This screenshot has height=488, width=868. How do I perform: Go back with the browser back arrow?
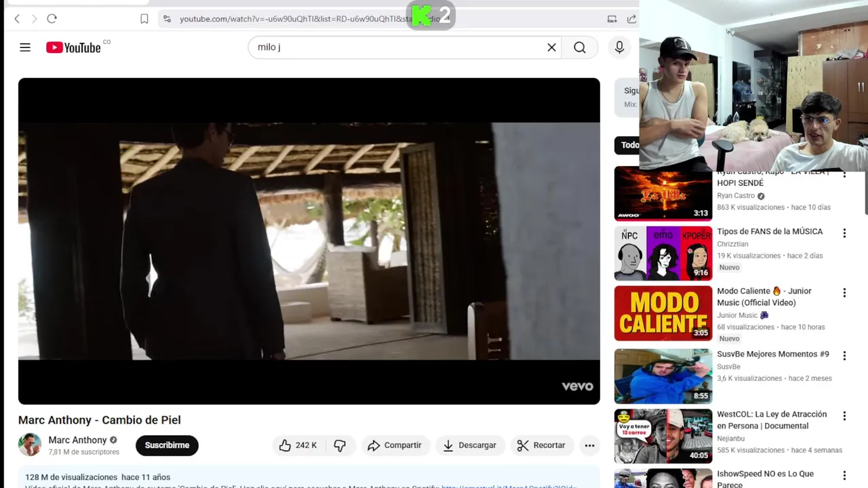coord(17,19)
